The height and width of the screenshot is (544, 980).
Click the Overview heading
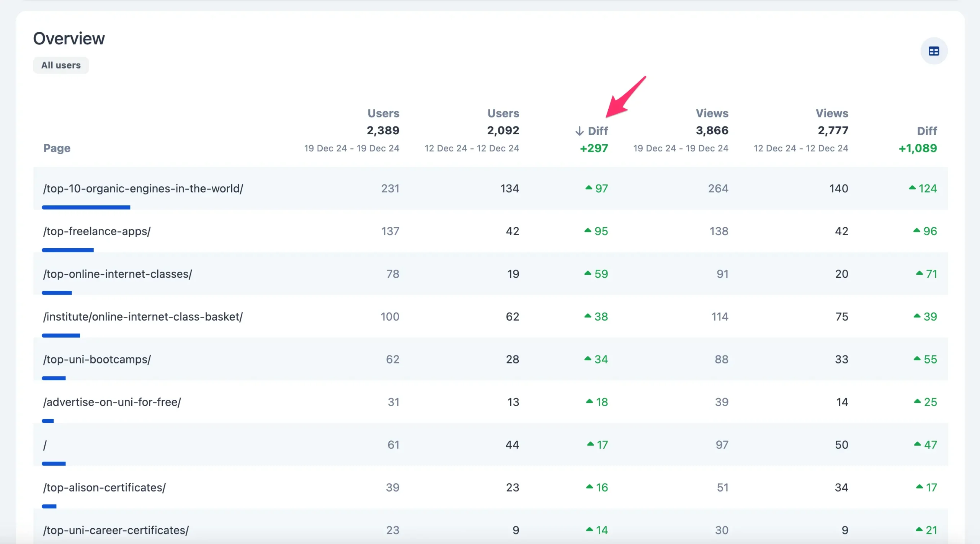[x=69, y=39]
